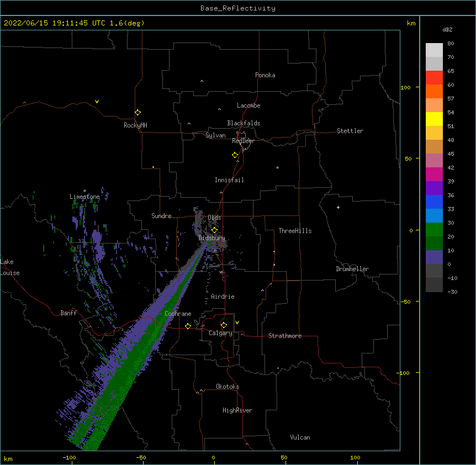The height and width of the screenshot is (465, 476).
Task: Select the purple 36–39 dBZ legend swatch
Action: pyautogui.click(x=434, y=188)
